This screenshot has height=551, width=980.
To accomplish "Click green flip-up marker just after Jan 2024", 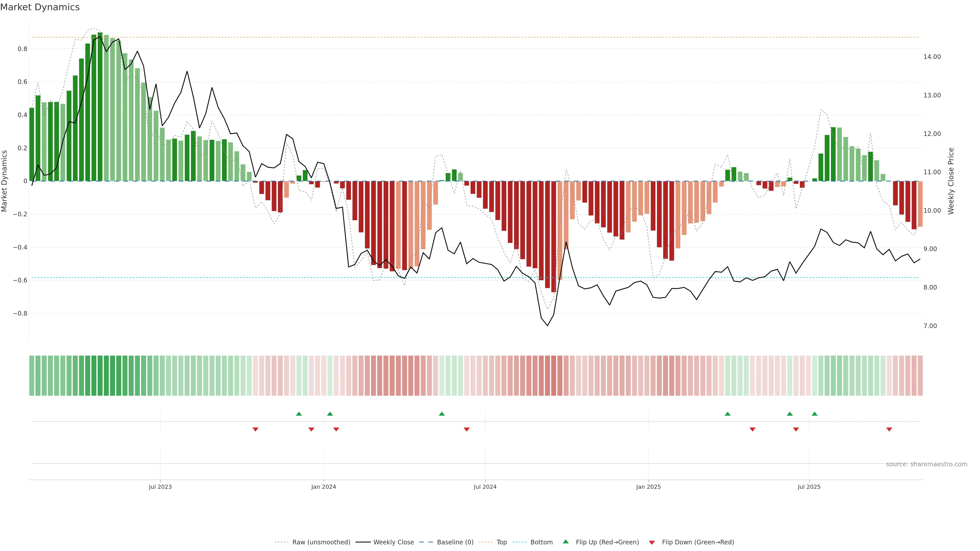I will point(330,414).
